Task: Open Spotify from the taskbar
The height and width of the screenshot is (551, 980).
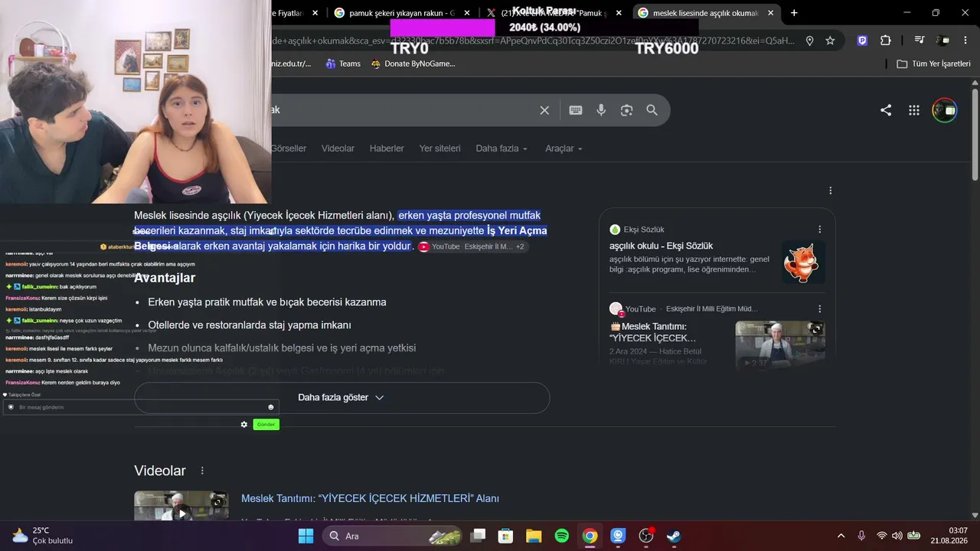Action: point(561,536)
